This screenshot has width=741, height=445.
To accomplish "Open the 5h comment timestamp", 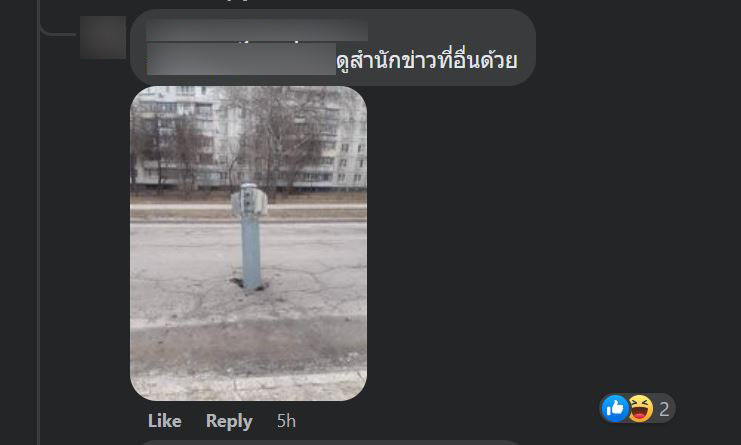I will pos(286,421).
